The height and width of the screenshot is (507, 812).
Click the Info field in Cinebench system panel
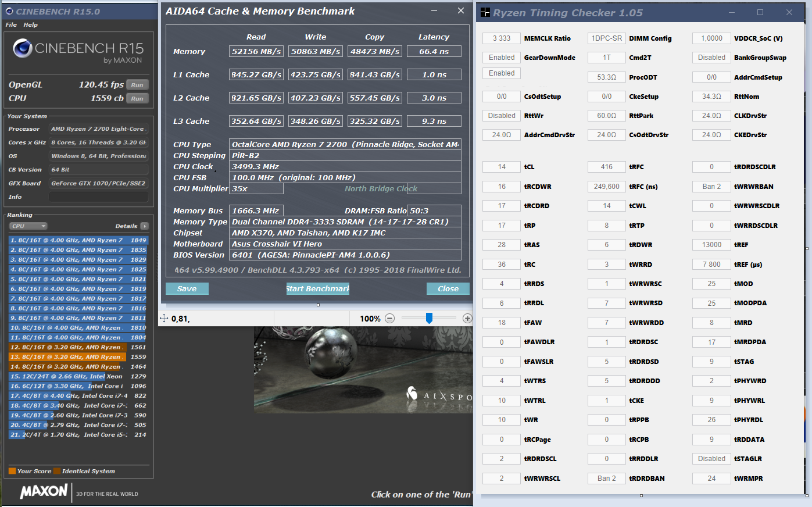(99, 198)
